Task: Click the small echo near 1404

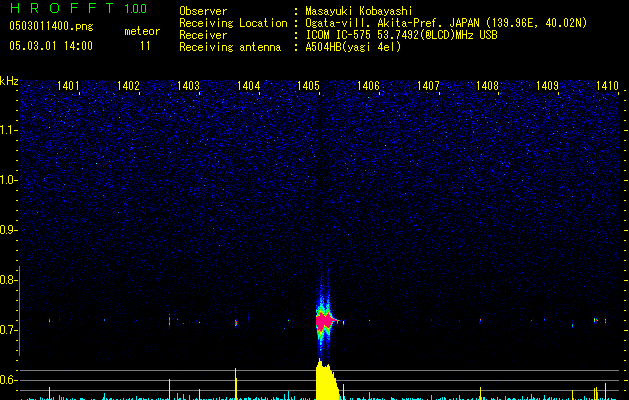Action: [236, 323]
